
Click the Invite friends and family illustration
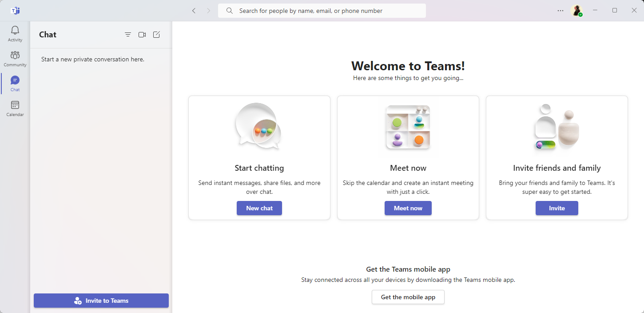[557, 127]
